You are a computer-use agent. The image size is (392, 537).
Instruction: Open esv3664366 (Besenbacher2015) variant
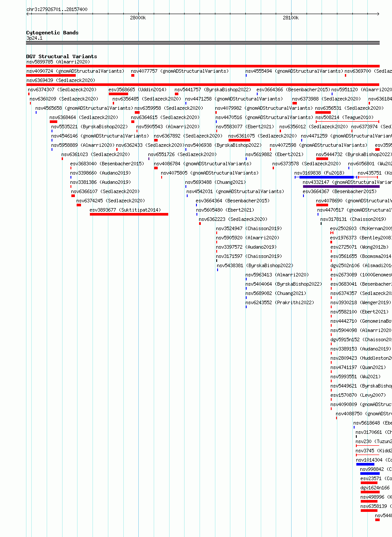point(293,89)
